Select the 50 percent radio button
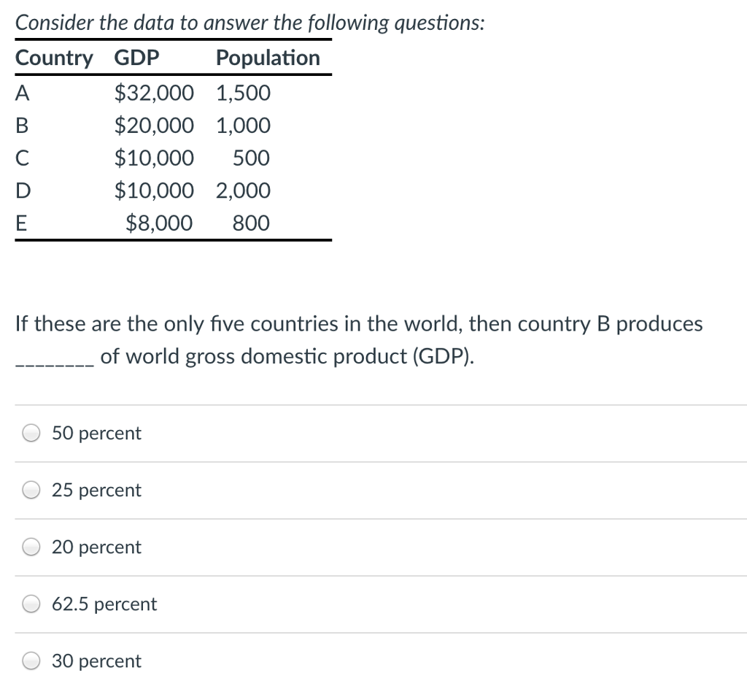The image size is (747, 700). point(31,432)
